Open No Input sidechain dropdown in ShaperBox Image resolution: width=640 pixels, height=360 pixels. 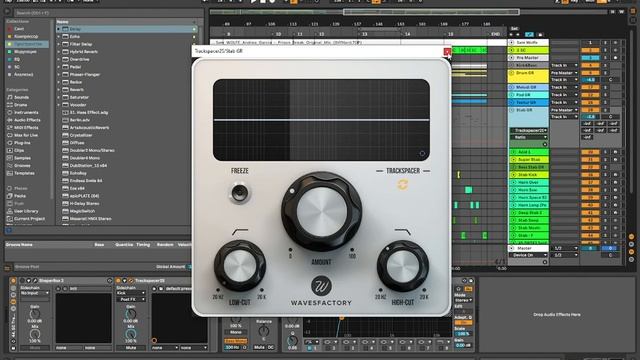click(35, 293)
